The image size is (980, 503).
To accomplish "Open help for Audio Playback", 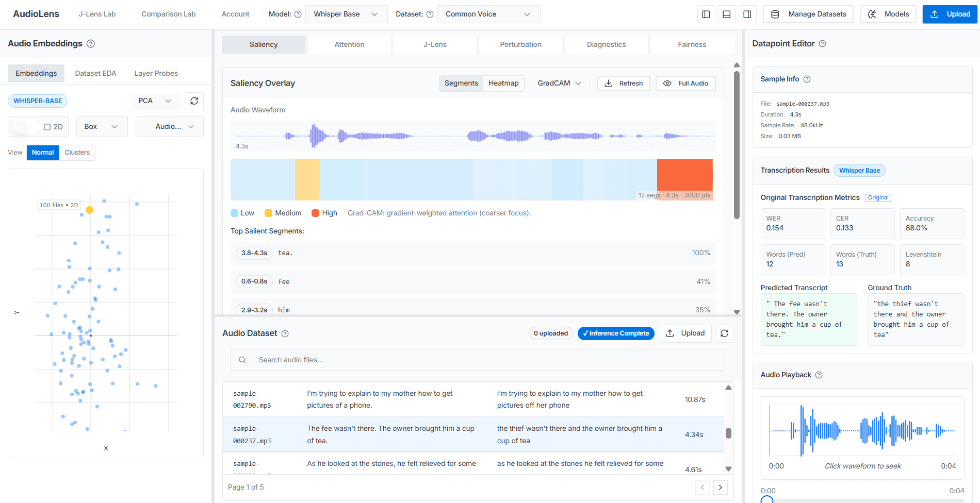I will click(x=819, y=375).
